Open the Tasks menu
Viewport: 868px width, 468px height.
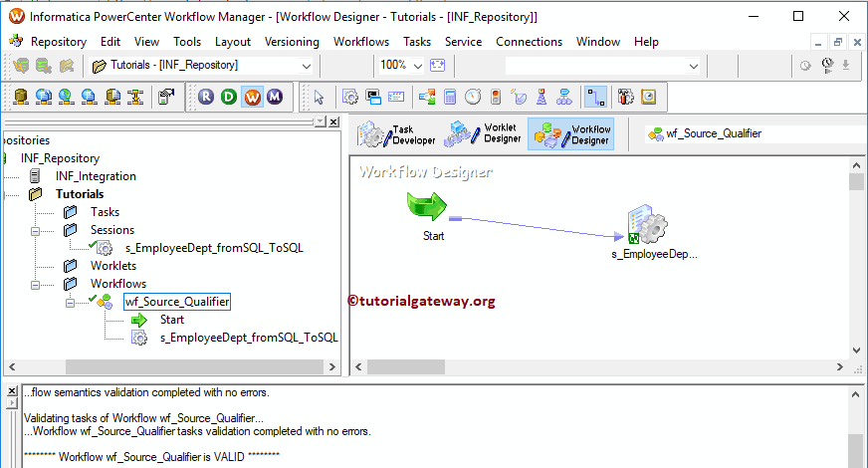[x=417, y=42]
